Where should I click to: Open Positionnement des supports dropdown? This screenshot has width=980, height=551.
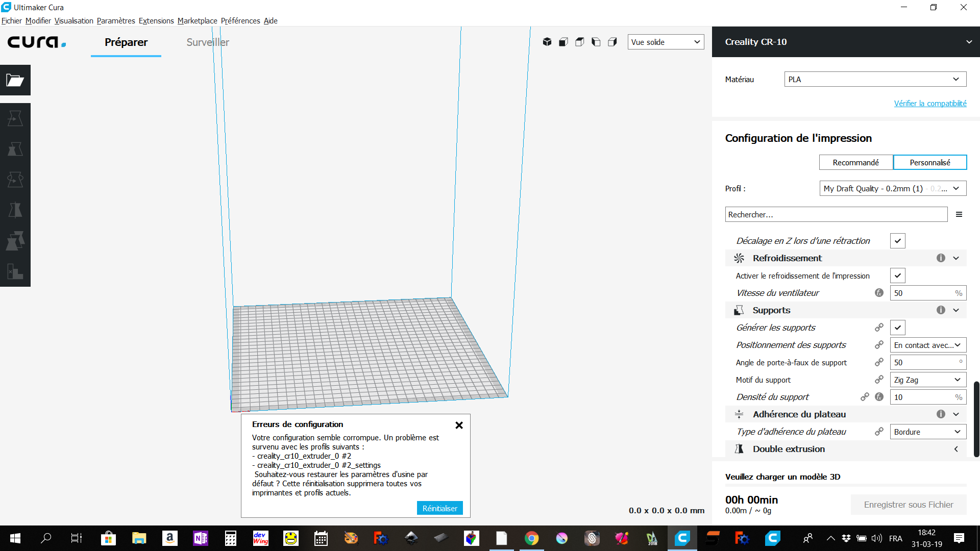click(x=928, y=345)
